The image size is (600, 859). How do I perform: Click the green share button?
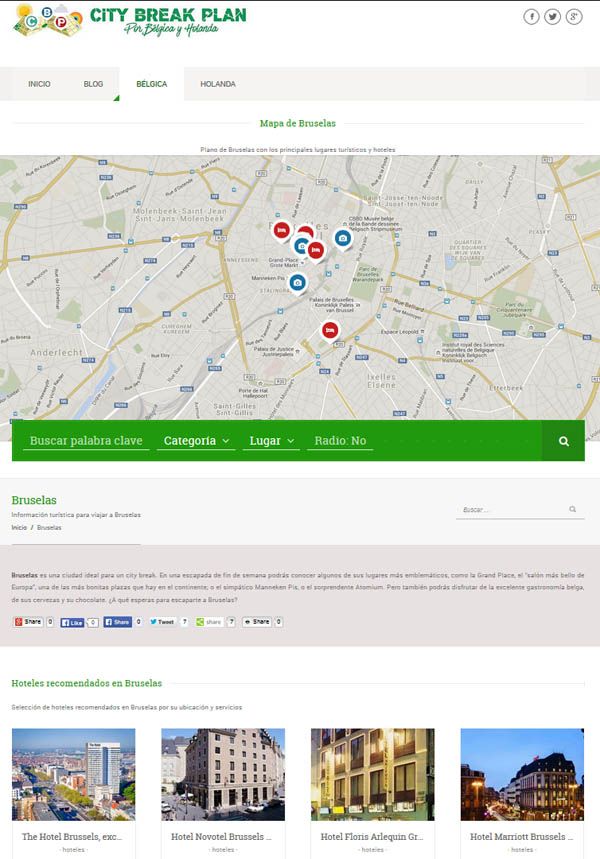(x=210, y=622)
